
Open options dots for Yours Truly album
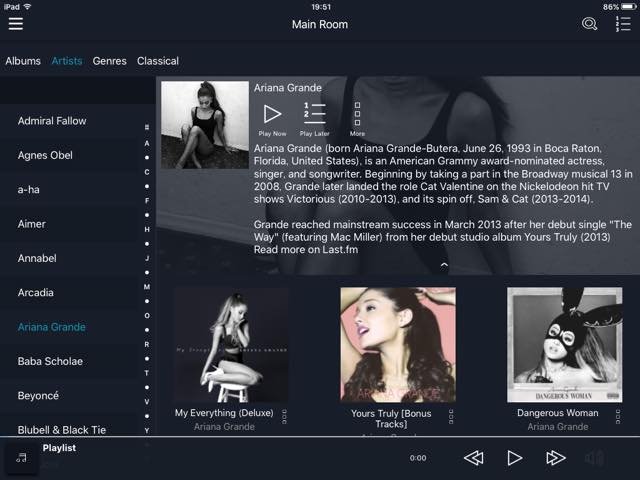click(x=451, y=416)
